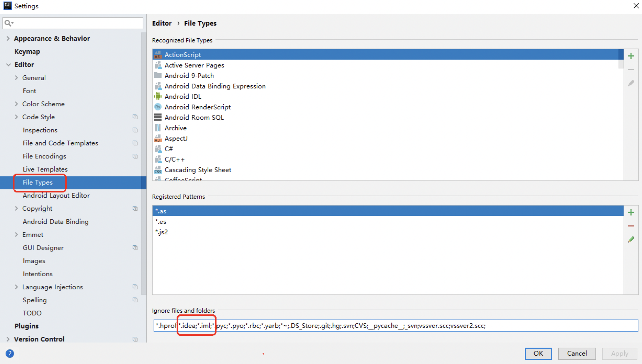Open the Keymap settings page
The image size is (642, 364).
[x=27, y=52]
